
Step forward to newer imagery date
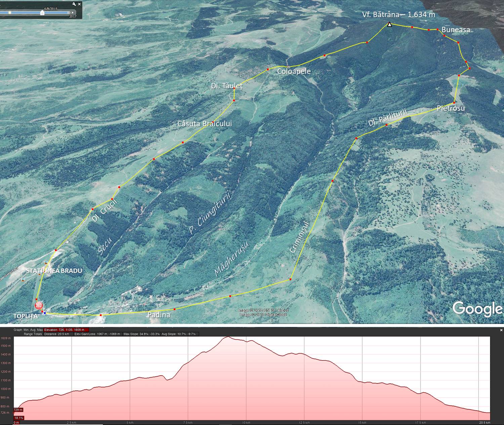point(73,13)
